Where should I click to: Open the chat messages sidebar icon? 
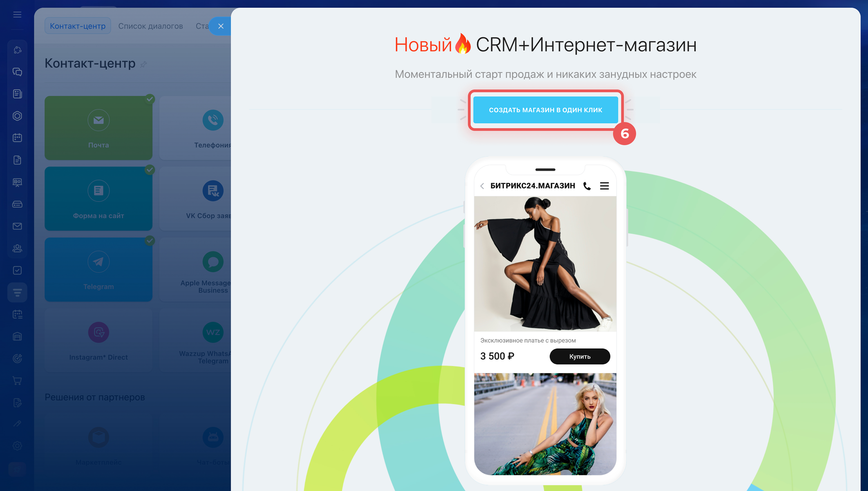(17, 72)
